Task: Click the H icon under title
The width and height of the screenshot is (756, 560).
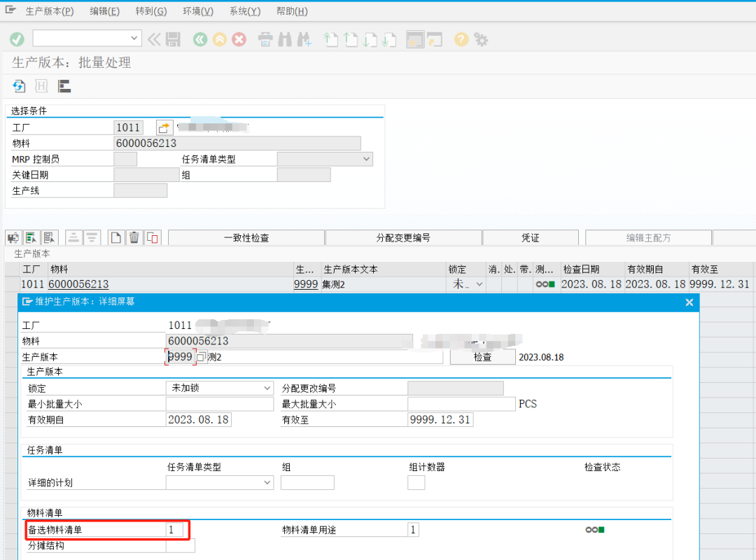Action: tap(41, 86)
